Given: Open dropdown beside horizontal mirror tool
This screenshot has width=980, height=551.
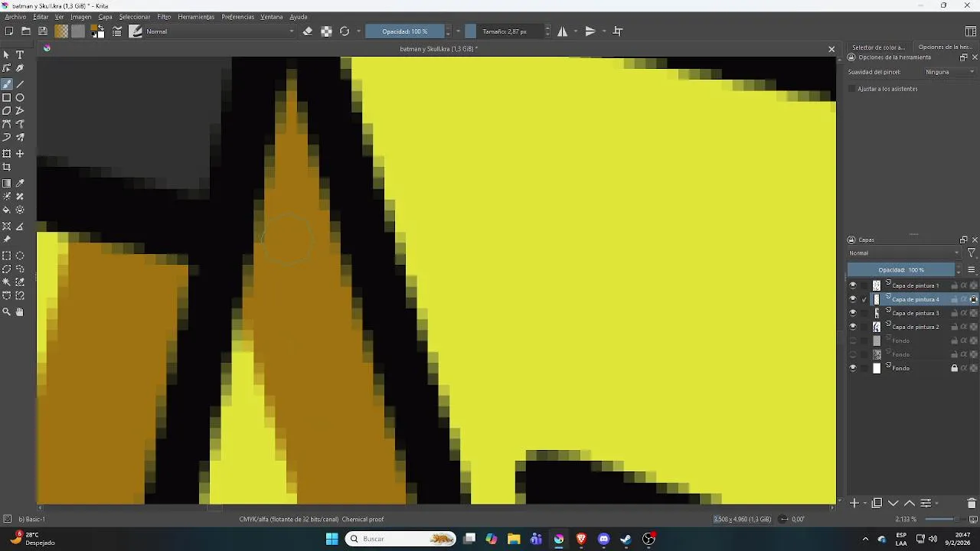Looking at the screenshot, I should tap(577, 31).
